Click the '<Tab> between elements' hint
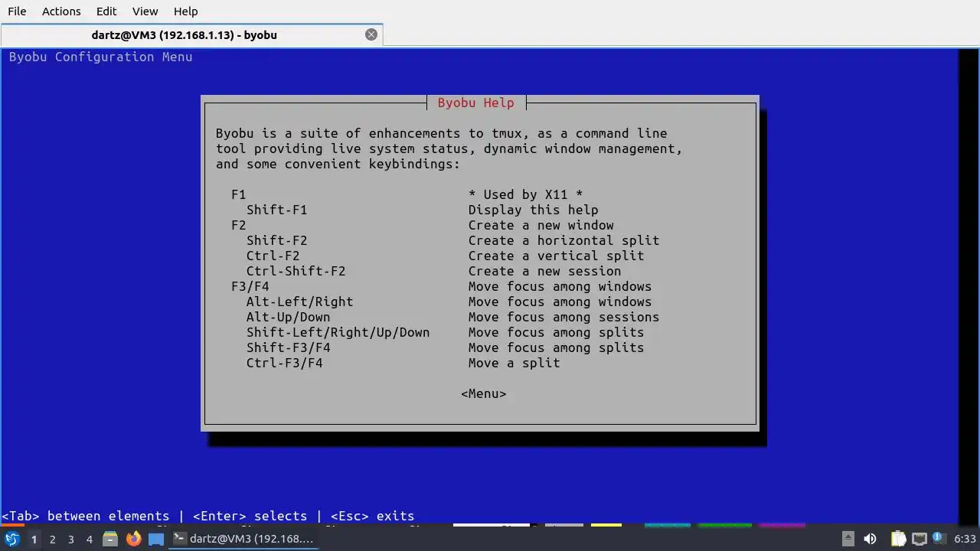The image size is (980, 551). (x=85, y=516)
